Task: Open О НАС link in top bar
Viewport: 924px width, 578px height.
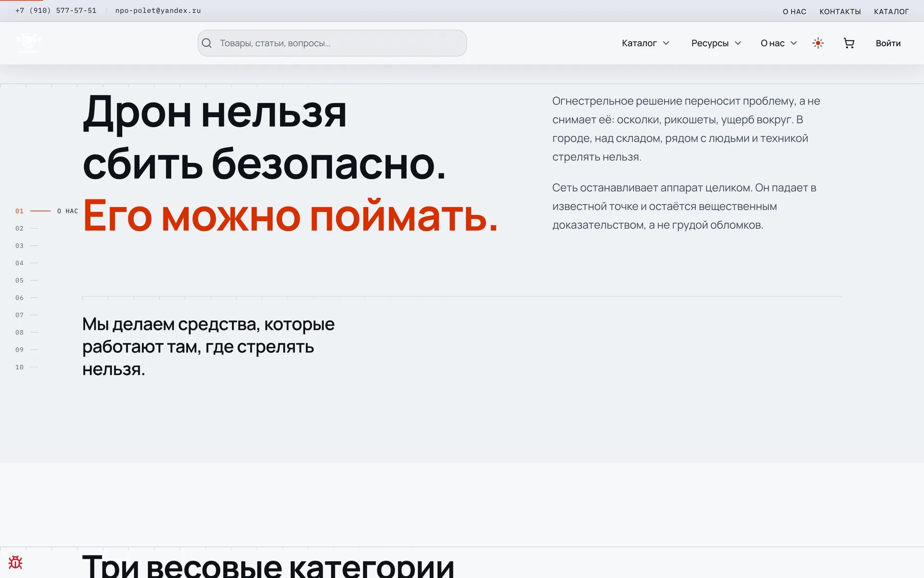Action: click(794, 12)
